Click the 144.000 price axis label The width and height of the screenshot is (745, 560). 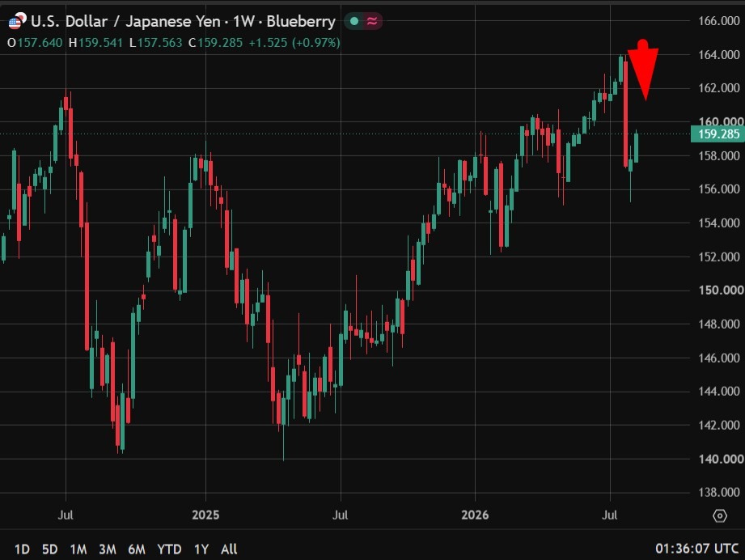click(718, 391)
